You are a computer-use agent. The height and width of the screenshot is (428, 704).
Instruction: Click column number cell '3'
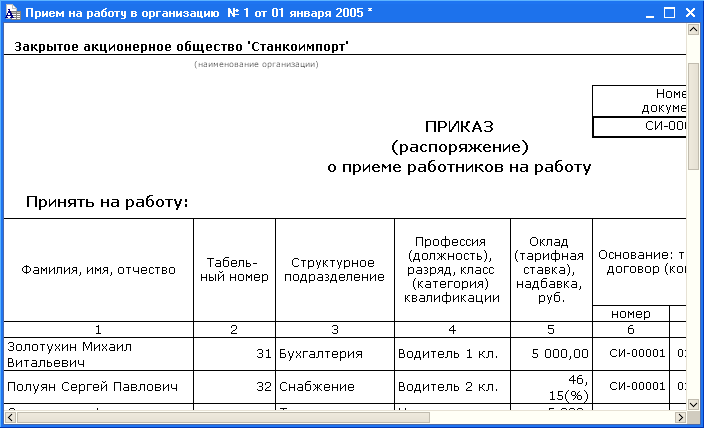(334, 330)
